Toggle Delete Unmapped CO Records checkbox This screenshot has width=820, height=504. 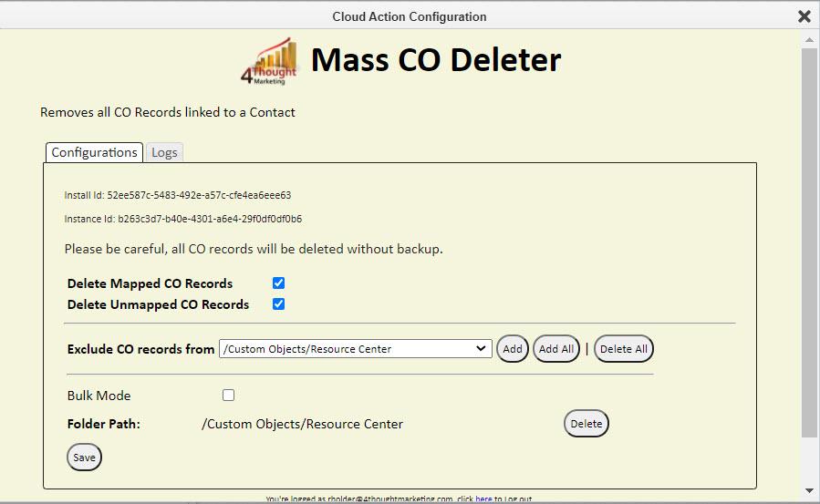pos(279,304)
